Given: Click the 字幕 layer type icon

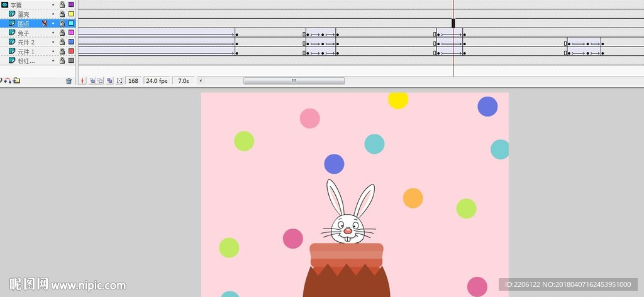Looking at the screenshot, I should (x=4, y=4).
